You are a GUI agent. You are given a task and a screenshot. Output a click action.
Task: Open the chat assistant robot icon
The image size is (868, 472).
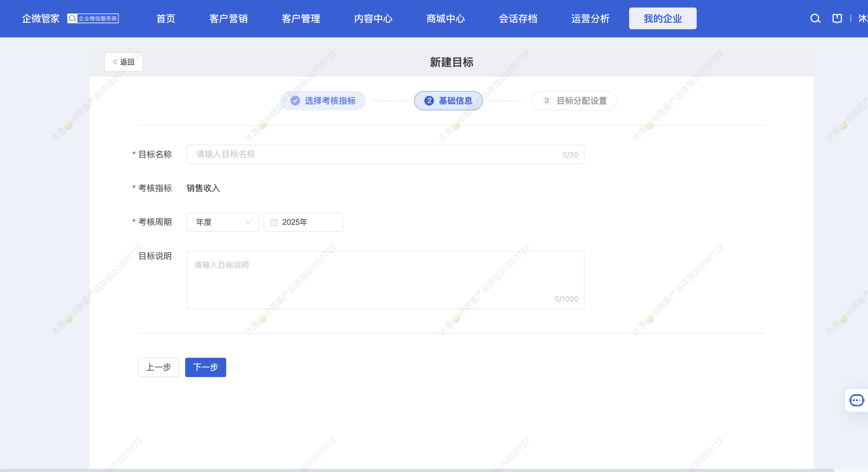856,400
